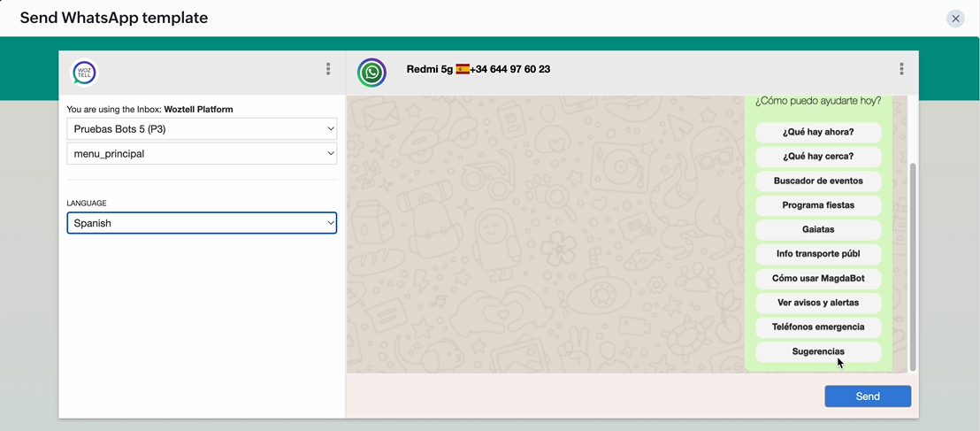
Task: Open the left panel three-dot menu
Action: tap(328, 69)
